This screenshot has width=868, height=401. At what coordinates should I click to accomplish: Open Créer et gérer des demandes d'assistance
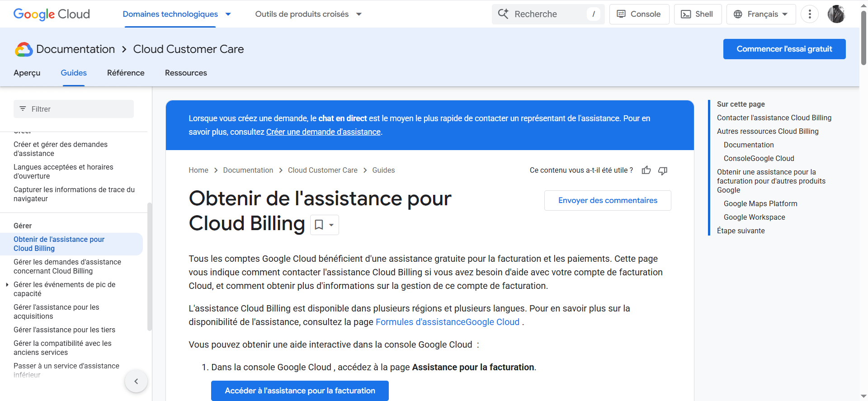click(61, 149)
